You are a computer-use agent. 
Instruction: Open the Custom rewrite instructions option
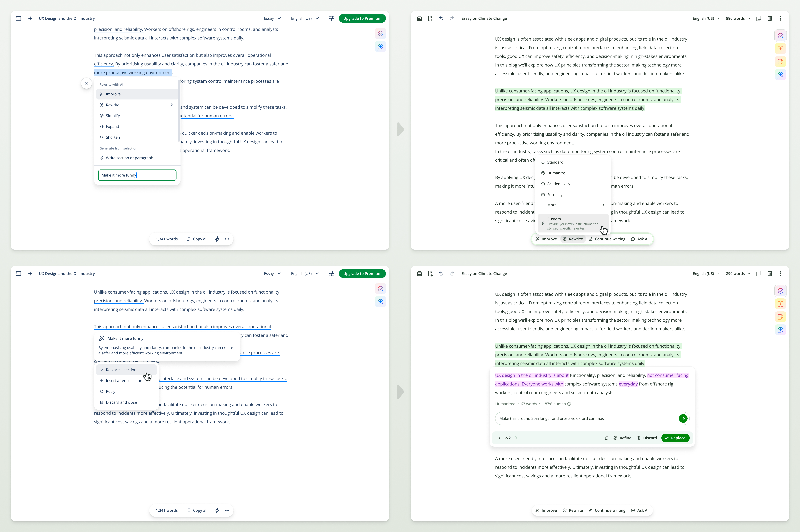click(x=573, y=223)
